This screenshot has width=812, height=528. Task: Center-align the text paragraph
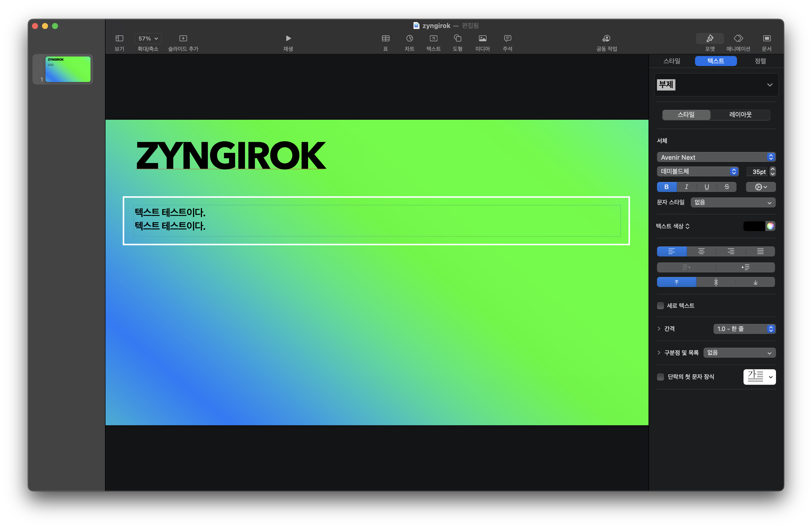[701, 251]
